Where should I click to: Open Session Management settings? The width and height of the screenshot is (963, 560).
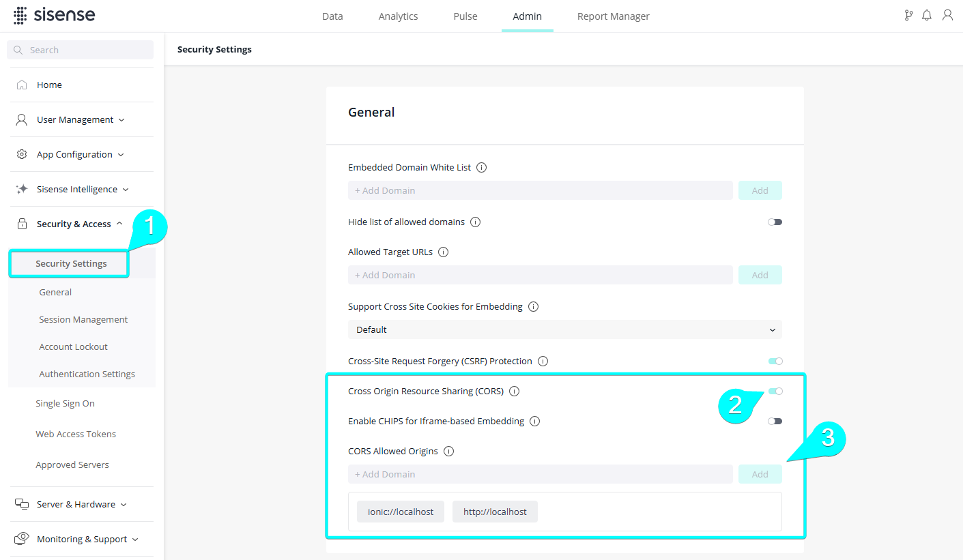click(83, 319)
